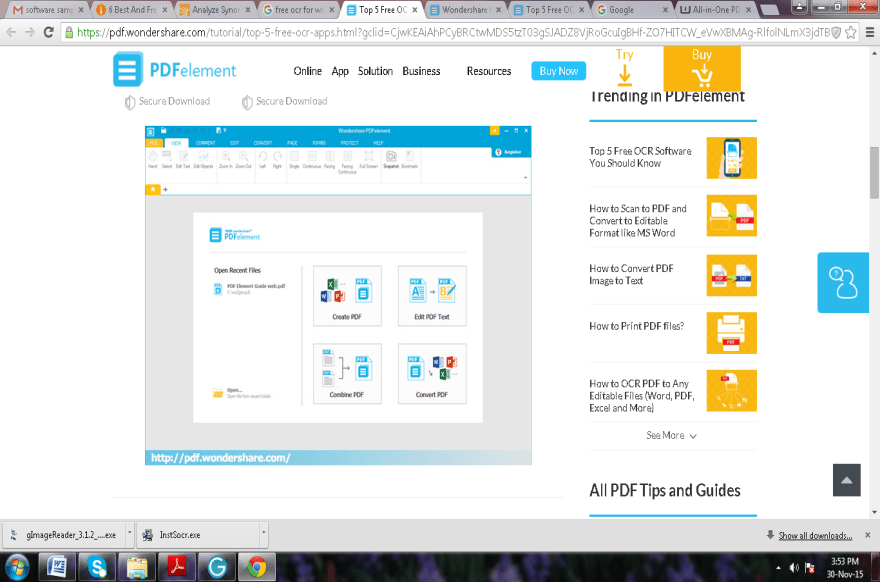
Task: Switch to the Wondershare tab
Action: point(465,10)
